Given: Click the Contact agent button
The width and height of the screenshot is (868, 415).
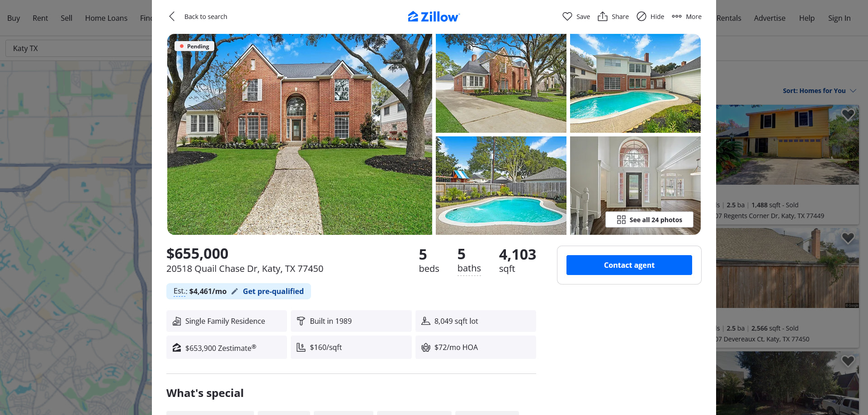Looking at the screenshot, I should pos(629,265).
